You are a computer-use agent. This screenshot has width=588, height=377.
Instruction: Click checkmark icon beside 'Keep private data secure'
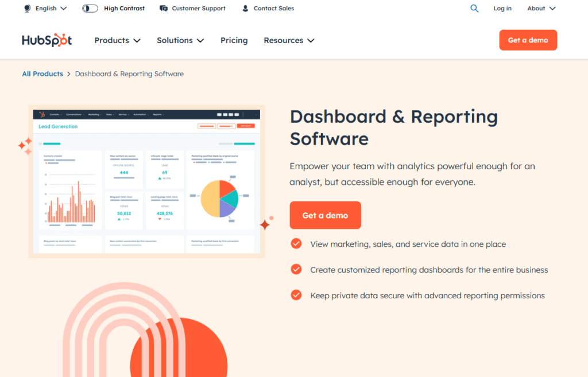coord(296,295)
